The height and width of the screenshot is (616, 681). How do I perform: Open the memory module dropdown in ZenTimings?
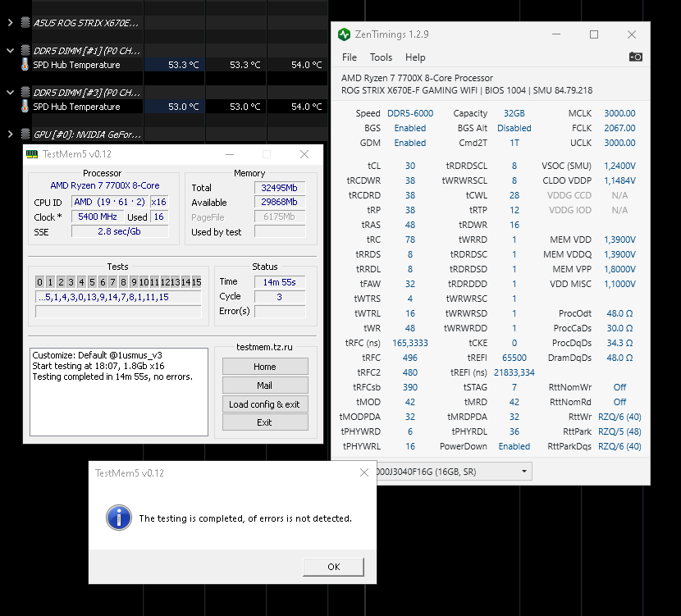pos(523,472)
